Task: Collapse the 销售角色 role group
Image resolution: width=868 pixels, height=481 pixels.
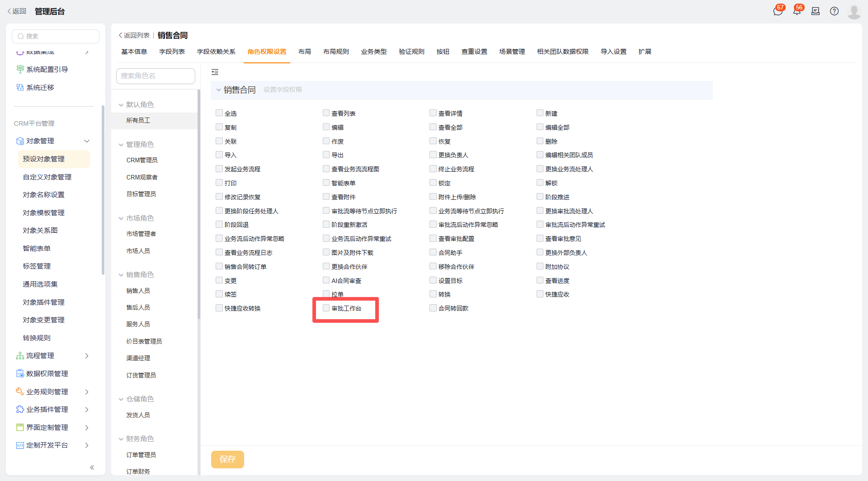Action: click(x=121, y=275)
